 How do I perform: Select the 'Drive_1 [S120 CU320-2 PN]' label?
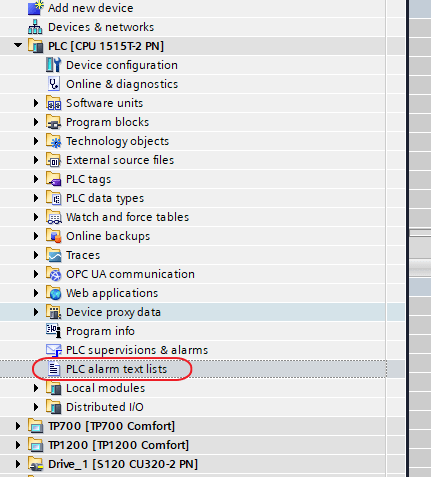tap(123, 464)
